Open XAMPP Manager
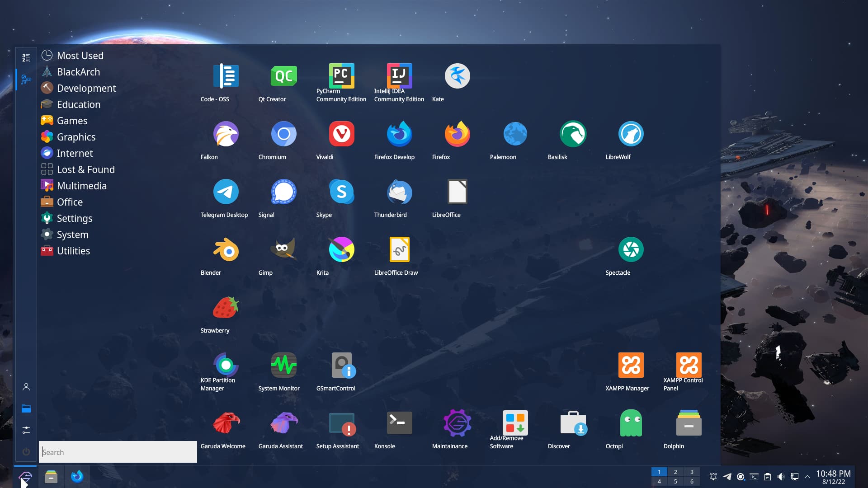Image resolution: width=868 pixels, height=488 pixels. [631, 365]
